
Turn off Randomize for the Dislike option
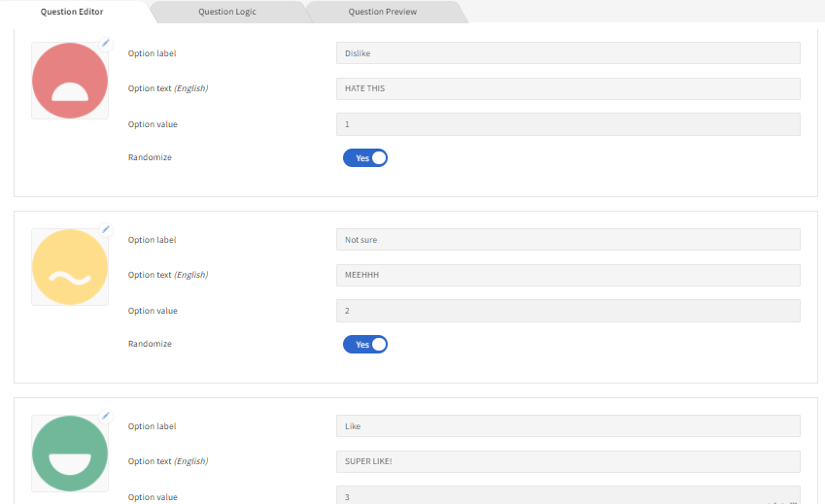[365, 157]
